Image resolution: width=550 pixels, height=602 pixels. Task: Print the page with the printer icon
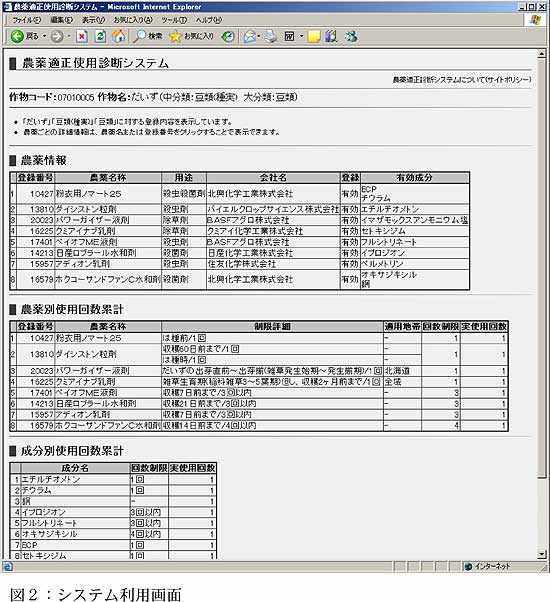click(x=271, y=36)
